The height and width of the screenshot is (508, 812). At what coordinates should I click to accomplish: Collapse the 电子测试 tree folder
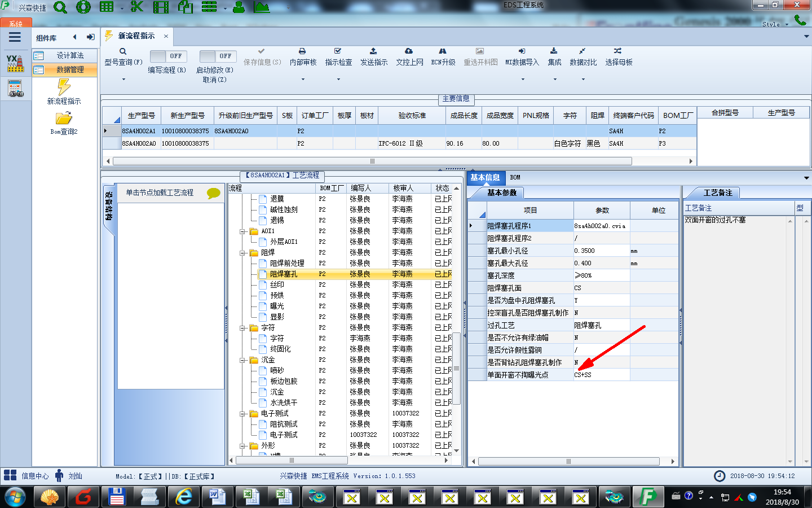pos(242,414)
